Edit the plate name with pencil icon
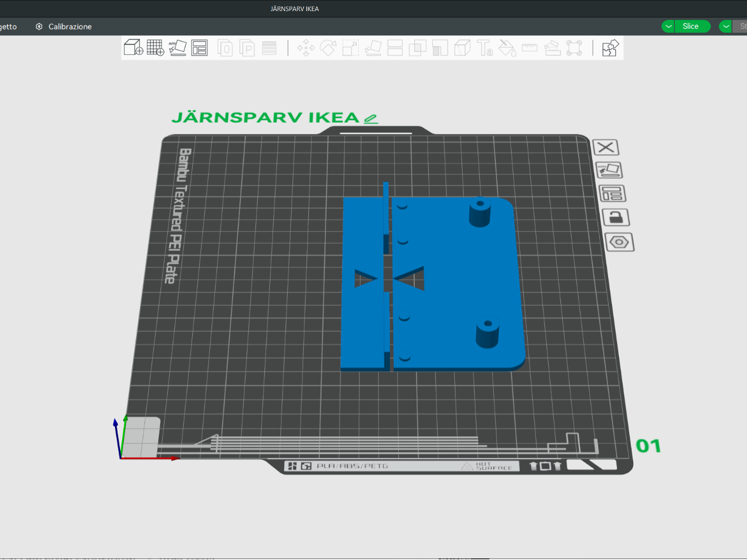The image size is (747, 560). click(x=371, y=118)
